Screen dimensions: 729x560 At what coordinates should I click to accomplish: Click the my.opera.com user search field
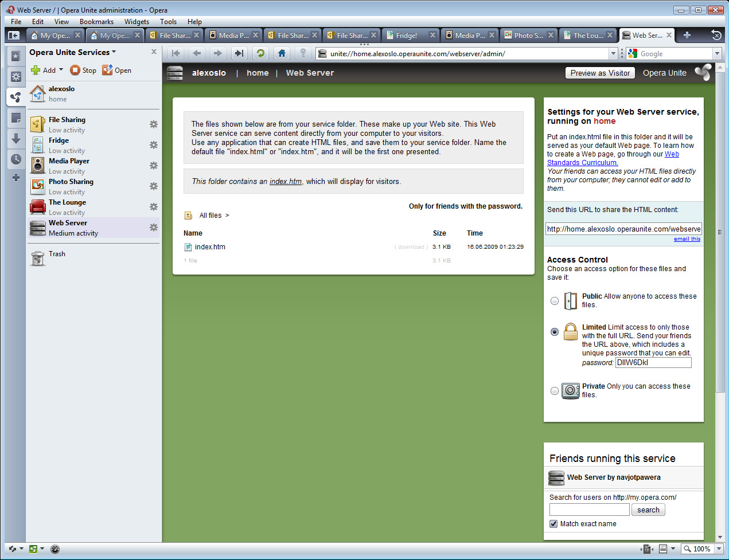point(589,510)
